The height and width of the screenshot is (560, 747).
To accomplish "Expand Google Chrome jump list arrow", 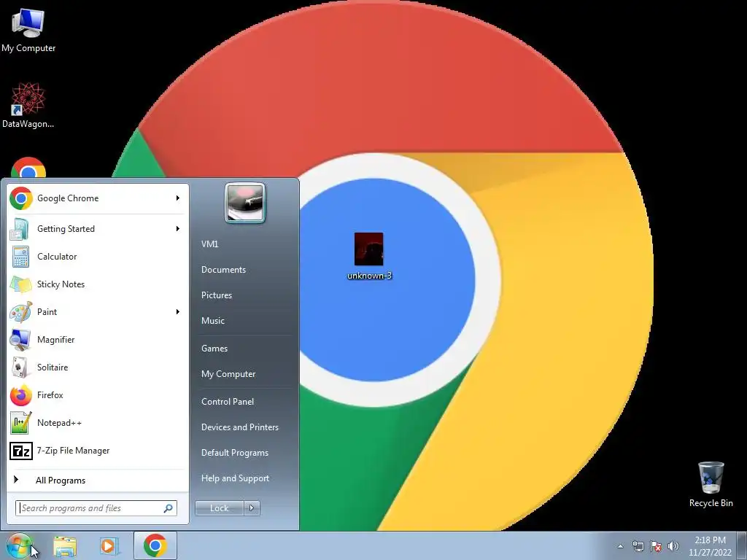I will (x=178, y=198).
